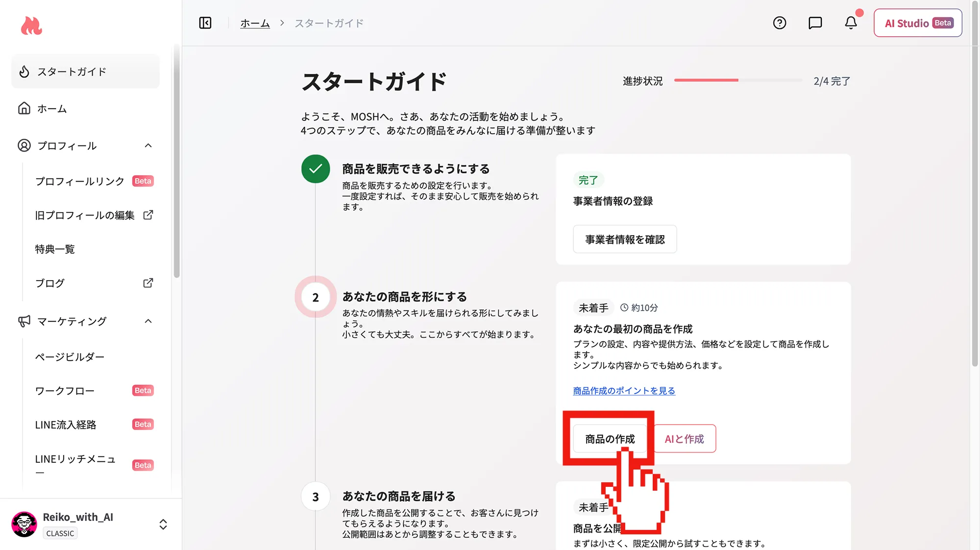Click the 未着手 badge next to 約10分
Image resolution: width=980 pixels, height=550 pixels.
(x=593, y=308)
